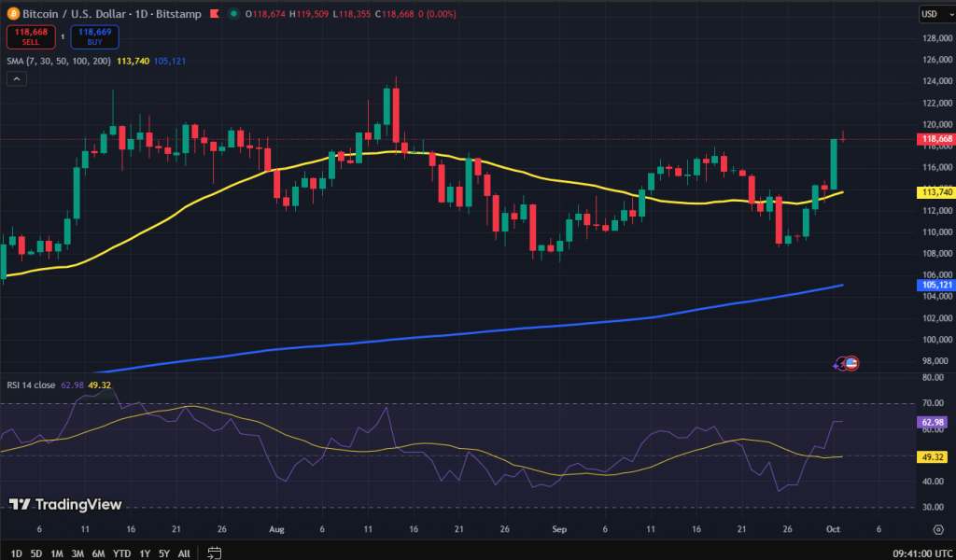Open the USD currency dropdown
The image size is (956, 560).
(937, 14)
